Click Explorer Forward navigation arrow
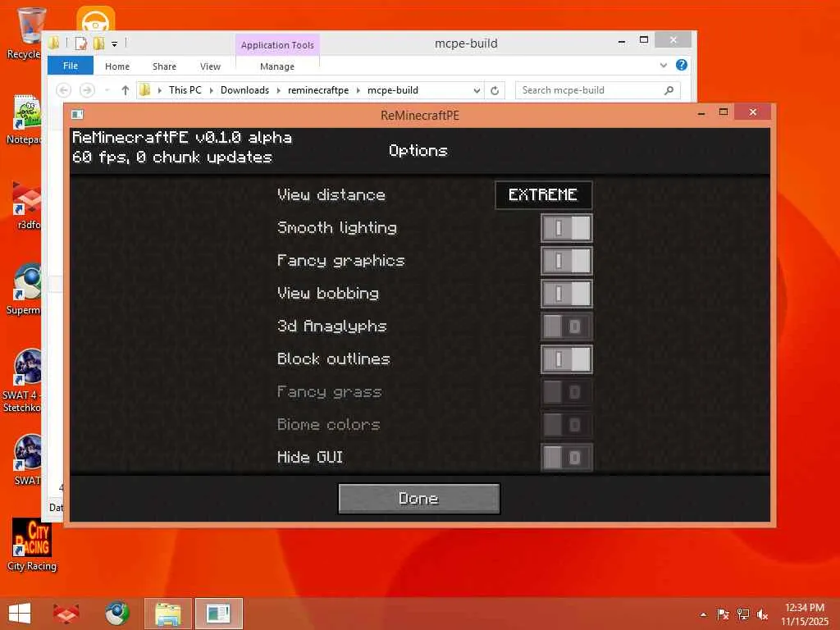The image size is (840, 630). [x=87, y=90]
